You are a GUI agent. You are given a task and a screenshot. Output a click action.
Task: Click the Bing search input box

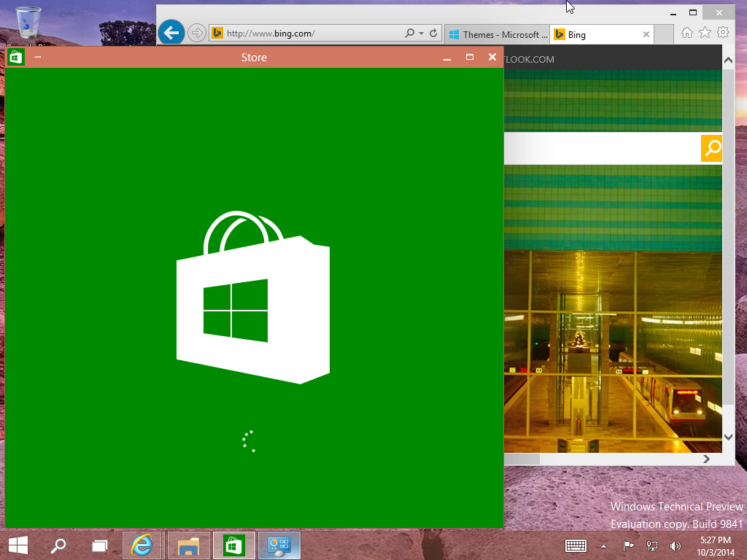tap(602, 148)
